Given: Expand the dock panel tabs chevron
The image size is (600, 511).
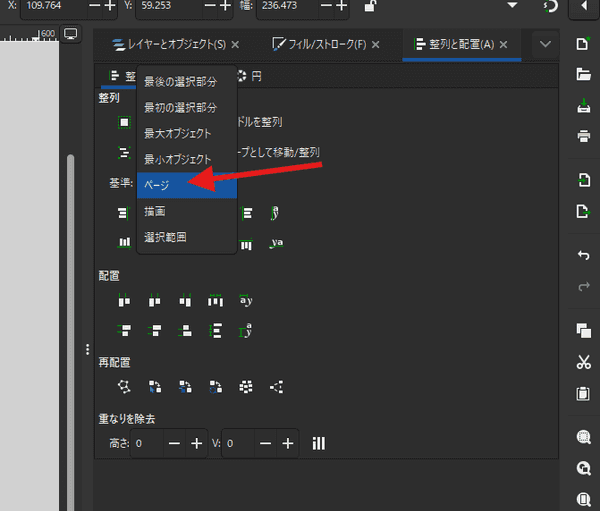Looking at the screenshot, I should point(545,45).
